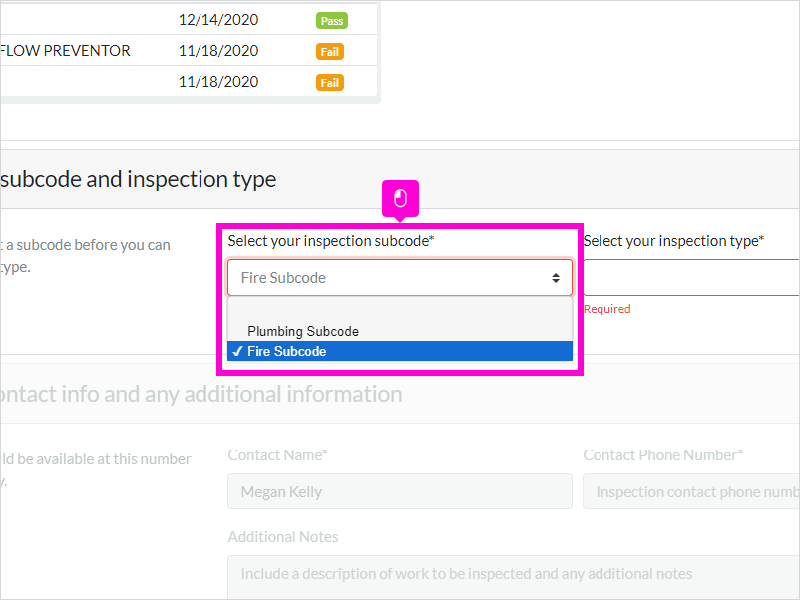Image resolution: width=800 pixels, height=600 pixels.
Task: Select the highlighted Fire Subcode option
Action: tap(400, 351)
